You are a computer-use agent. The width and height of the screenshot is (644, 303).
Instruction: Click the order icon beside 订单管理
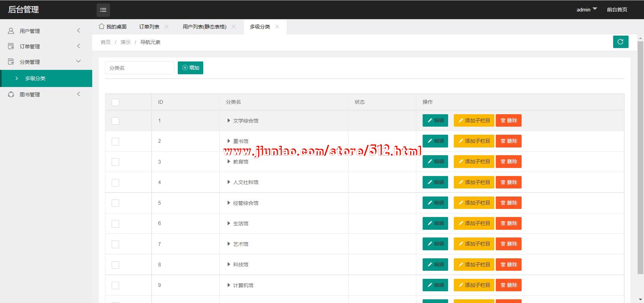click(x=11, y=46)
